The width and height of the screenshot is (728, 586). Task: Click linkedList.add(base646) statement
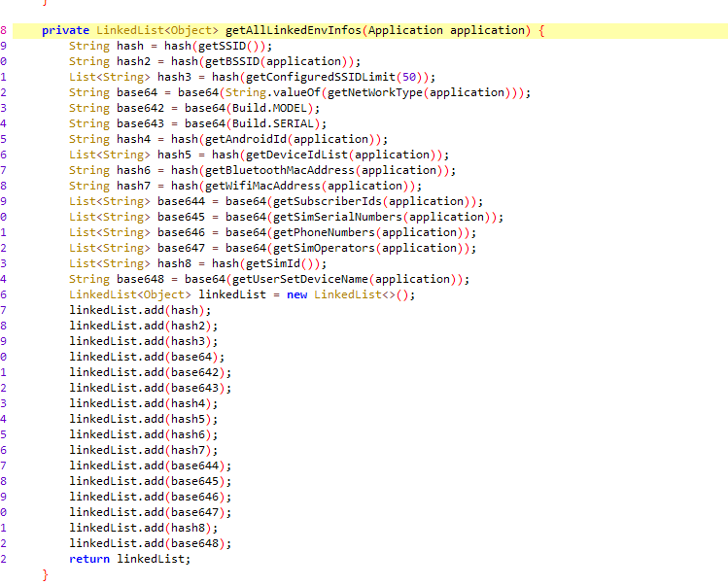151,498
